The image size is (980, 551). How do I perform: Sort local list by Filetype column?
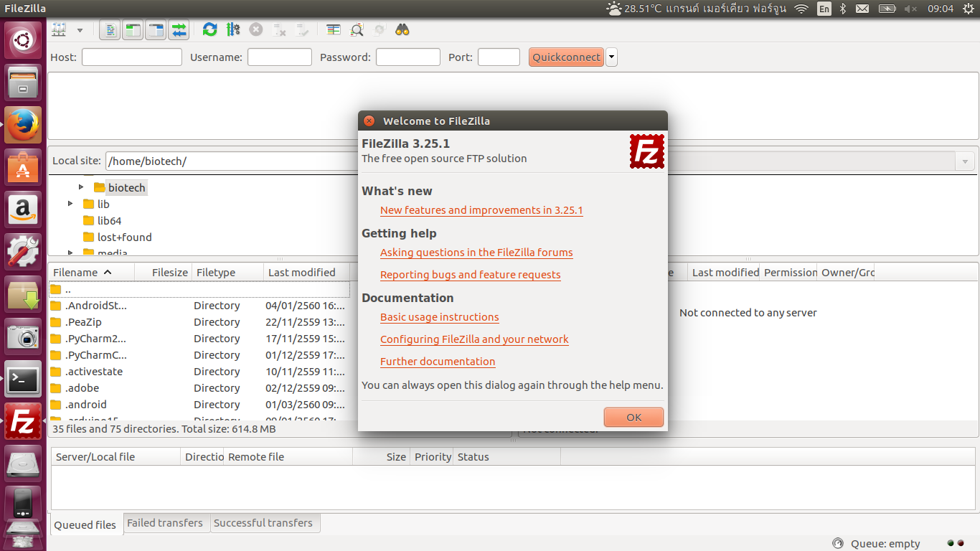click(x=228, y=273)
